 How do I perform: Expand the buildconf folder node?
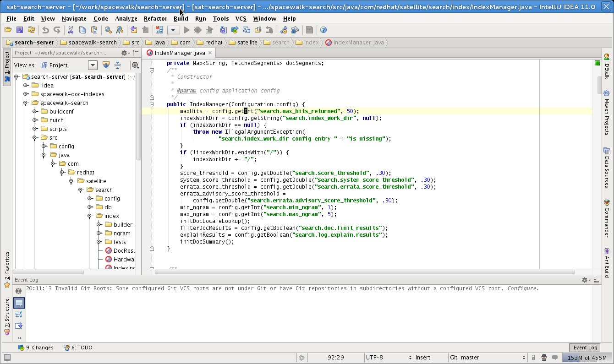point(35,112)
